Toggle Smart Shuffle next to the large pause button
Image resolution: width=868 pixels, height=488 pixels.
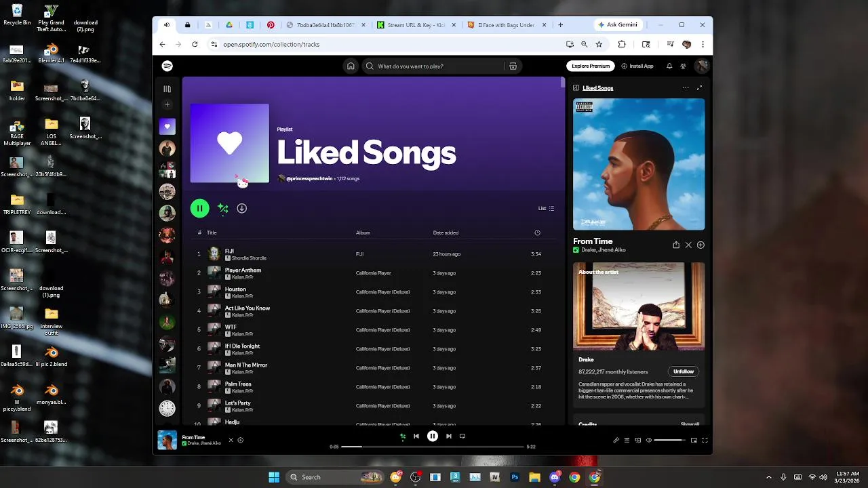tap(223, 208)
